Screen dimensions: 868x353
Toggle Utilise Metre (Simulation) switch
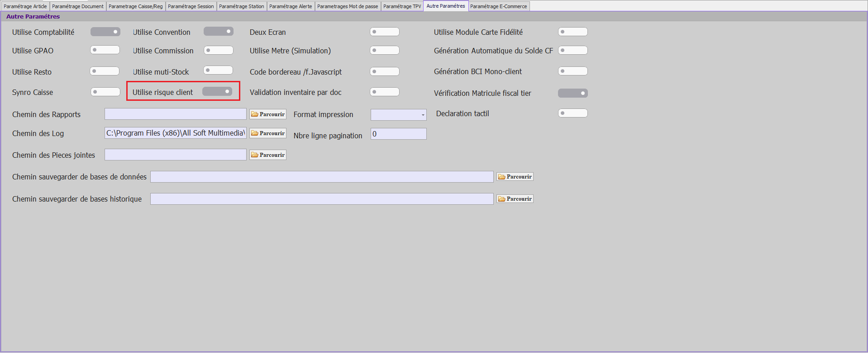point(385,50)
